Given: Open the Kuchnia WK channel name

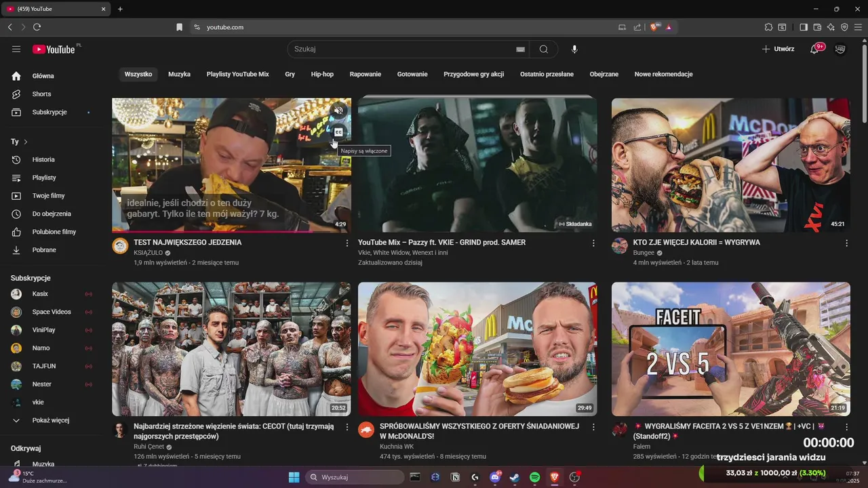Looking at the screenshot, I should pyautogui.click(x=397, y=447).
